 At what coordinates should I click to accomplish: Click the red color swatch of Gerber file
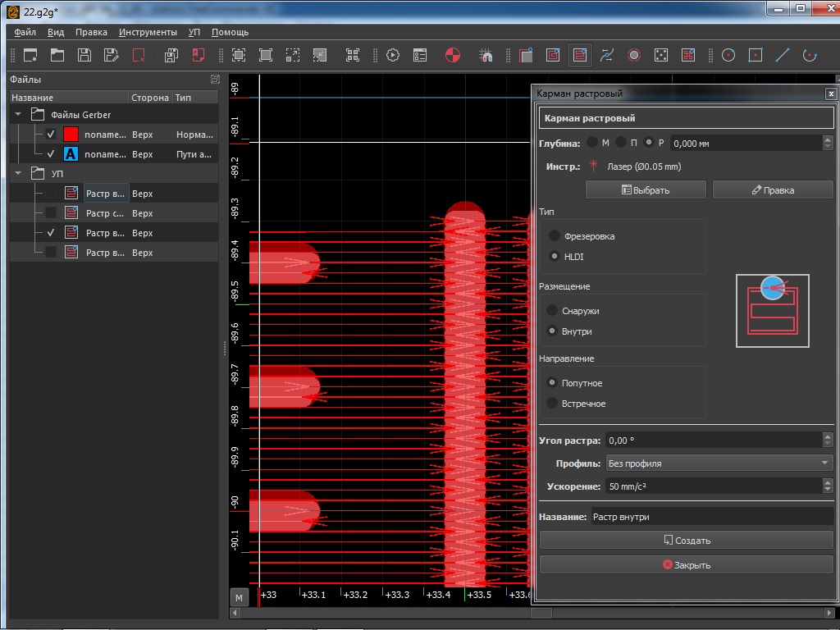tap(71, 134)
